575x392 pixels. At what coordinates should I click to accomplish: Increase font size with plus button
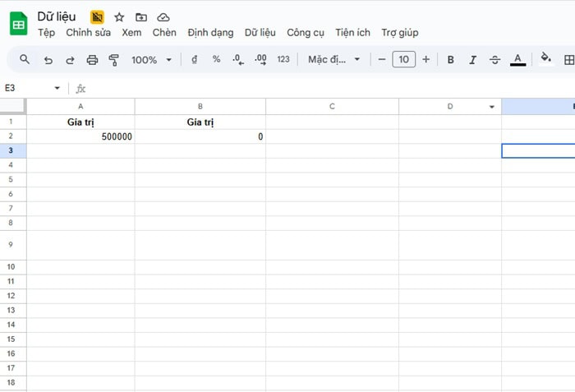425,59
